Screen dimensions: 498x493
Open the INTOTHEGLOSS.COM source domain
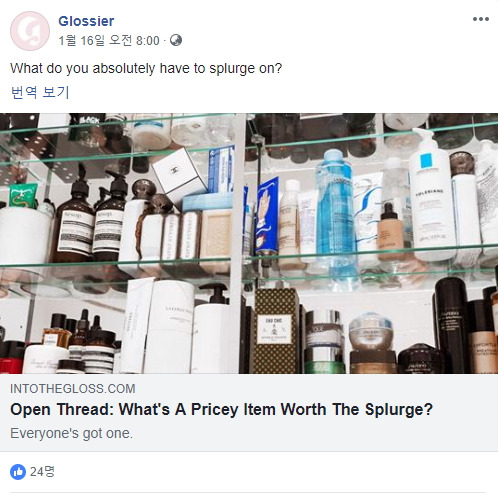click(x=73, y=389)
